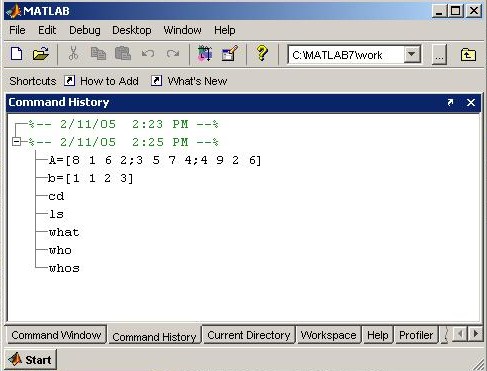Viewport: 487px width, 371px height.
Task: Select the who command entry
Action: coord(60,250)
